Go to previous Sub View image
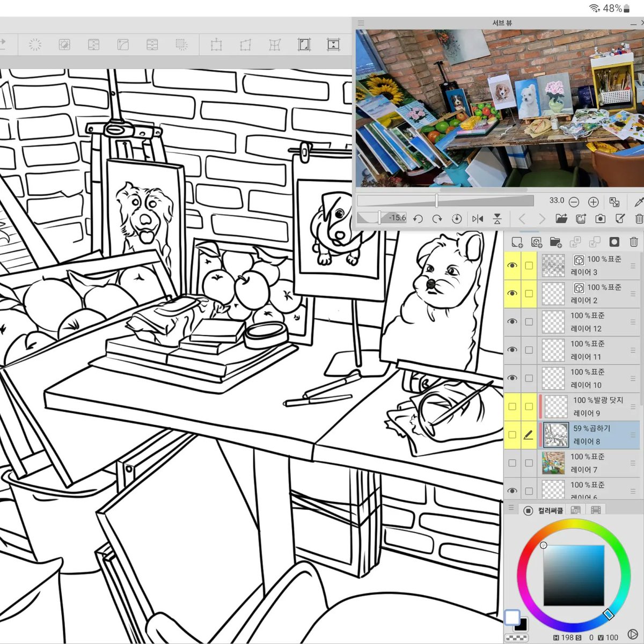The width and height of the screenshot is (644, 644). tap(522, 218)
